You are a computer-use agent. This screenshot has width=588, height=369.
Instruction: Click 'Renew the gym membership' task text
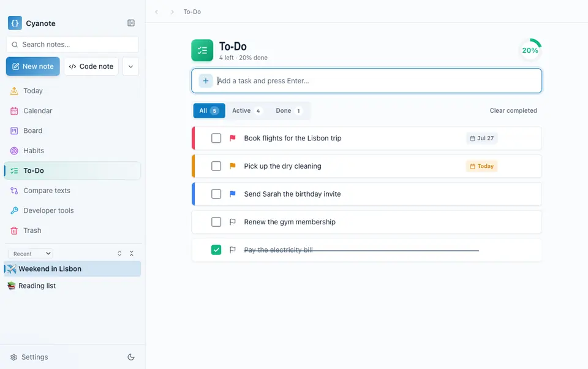tap(290, 222)
